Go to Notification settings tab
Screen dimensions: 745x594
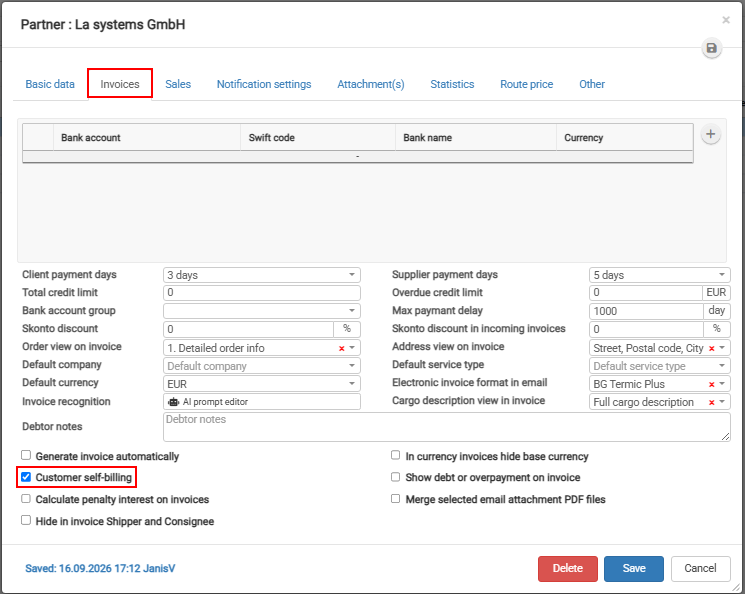[x=264, y=84]
